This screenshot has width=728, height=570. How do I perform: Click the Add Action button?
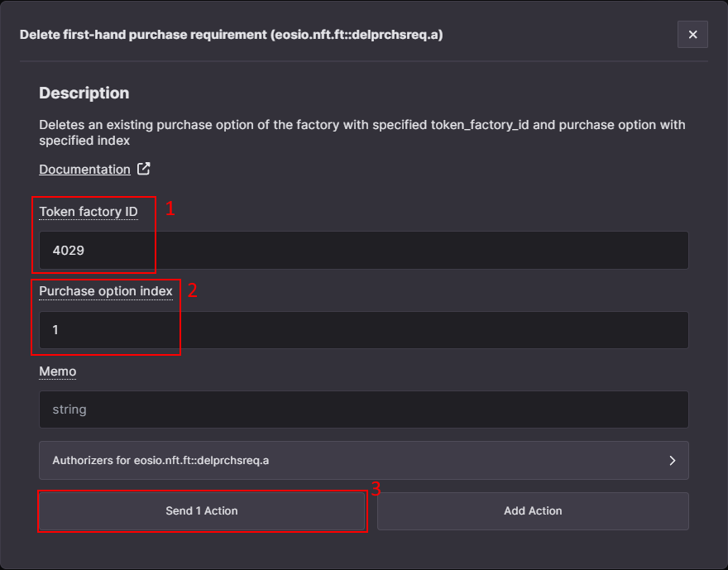(533, 510)
